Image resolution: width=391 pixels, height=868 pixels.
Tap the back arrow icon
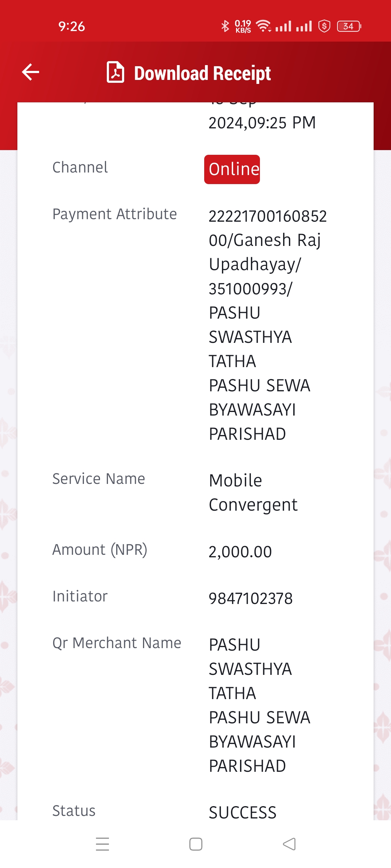click(x=30, y=72)
